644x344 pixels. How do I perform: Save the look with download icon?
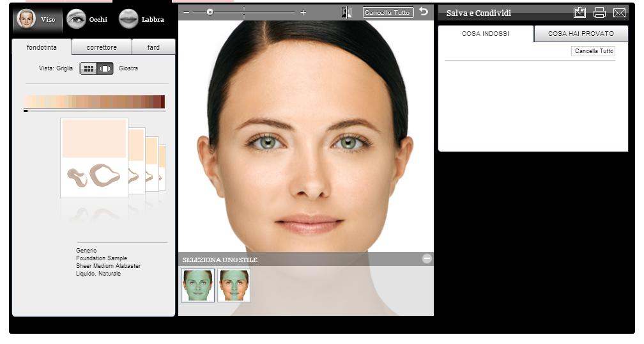579,12
